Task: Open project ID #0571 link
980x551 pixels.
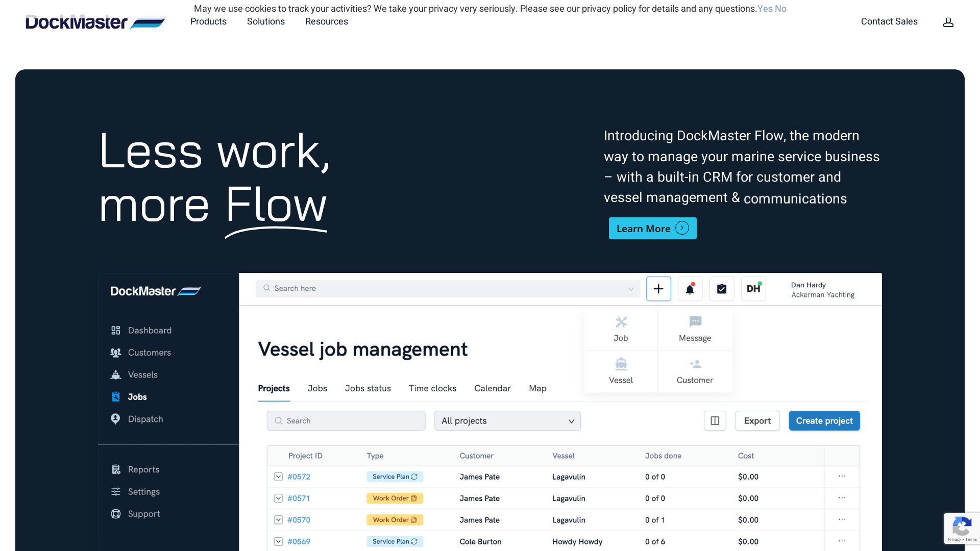Action: 298,498
